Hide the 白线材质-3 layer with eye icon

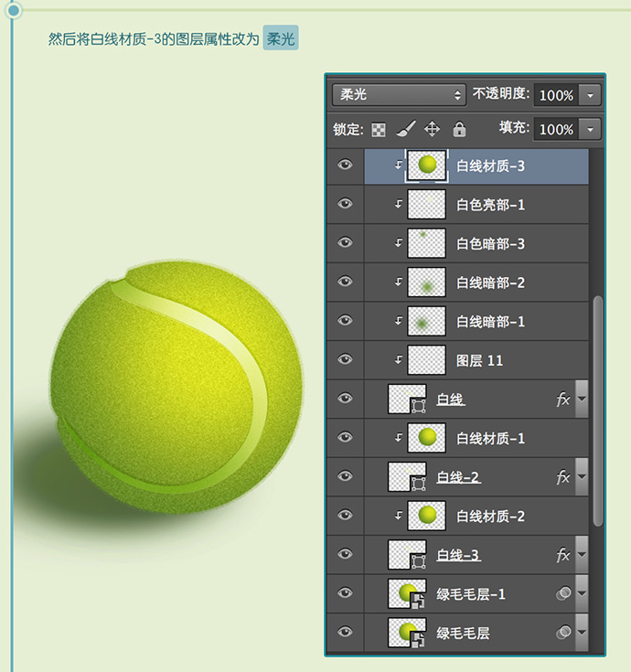tap(345, 165)
